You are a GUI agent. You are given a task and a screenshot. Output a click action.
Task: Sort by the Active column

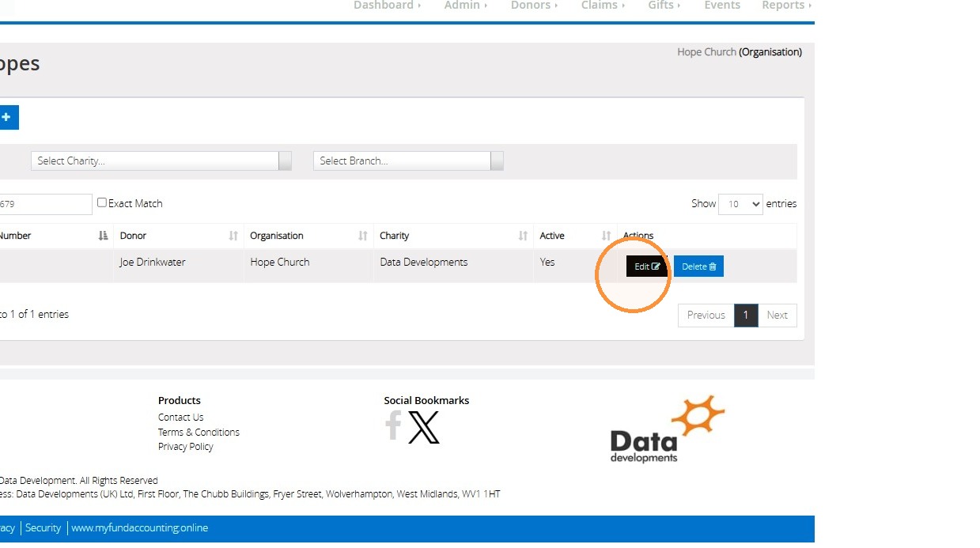click(x=575, y=236)
